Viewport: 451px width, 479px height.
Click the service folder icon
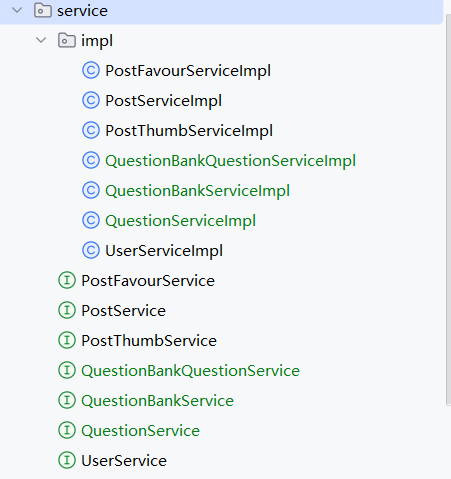[x=43, y=10]
